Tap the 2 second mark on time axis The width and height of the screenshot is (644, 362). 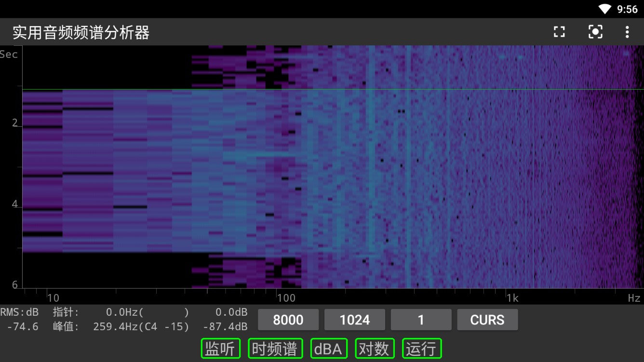pos(15,123)
